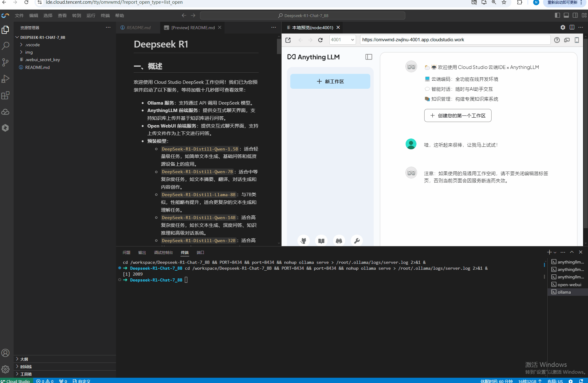Click the preview help question-mark icon
The image size is (588, 383).
point(557,40)
